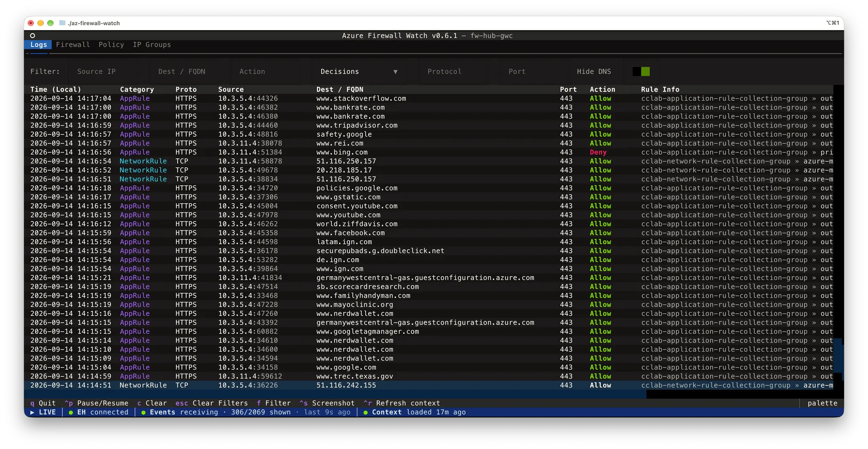This screenshot has height=449, width=868.
Task: Click the Port filter field
Action: click(x=534, y=71)
